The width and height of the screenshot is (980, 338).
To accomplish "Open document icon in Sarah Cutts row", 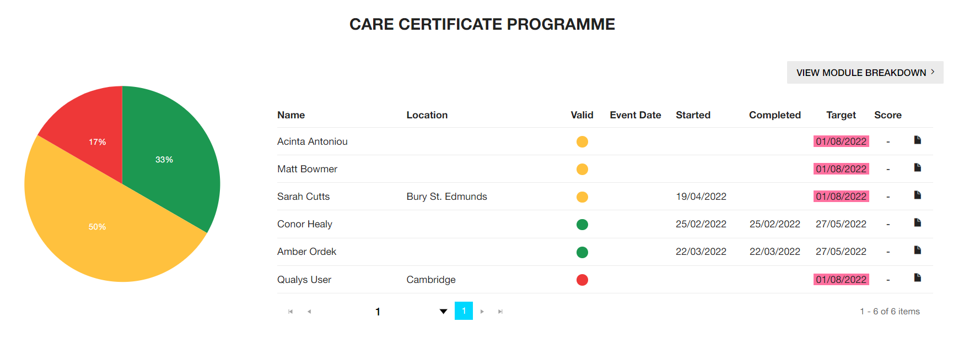I will 917,195.
